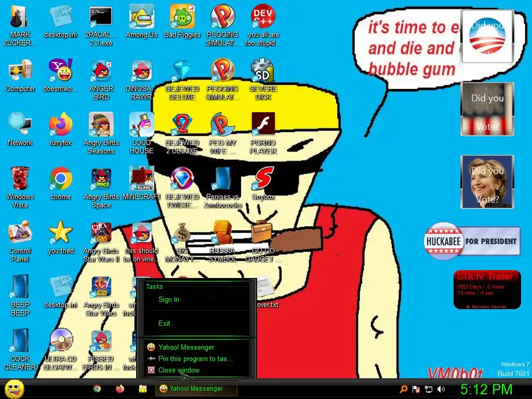Open the Action Center flag icon
The image size is (532, 399).
coord(416,389)
